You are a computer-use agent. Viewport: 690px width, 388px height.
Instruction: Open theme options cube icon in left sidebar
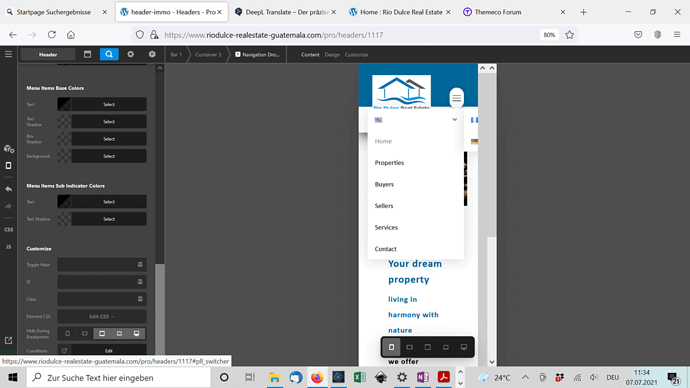8,149
